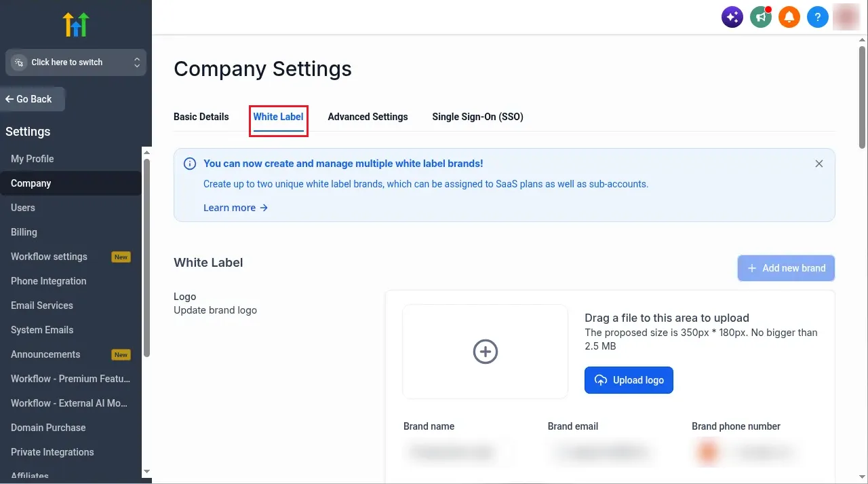Click the Brand phone number field
The image size is (868, 484).
click(755, 452)
